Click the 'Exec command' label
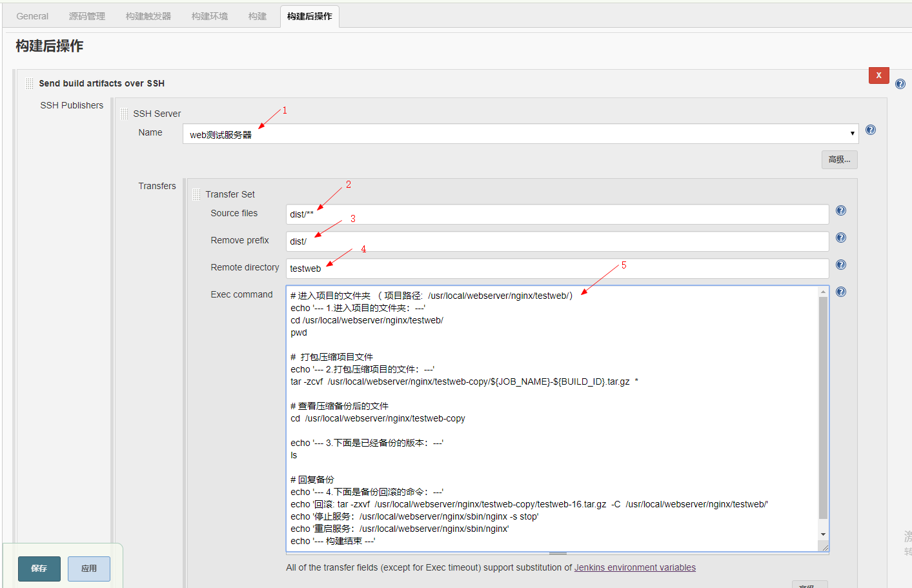912x588 pixels. [241, 294]
